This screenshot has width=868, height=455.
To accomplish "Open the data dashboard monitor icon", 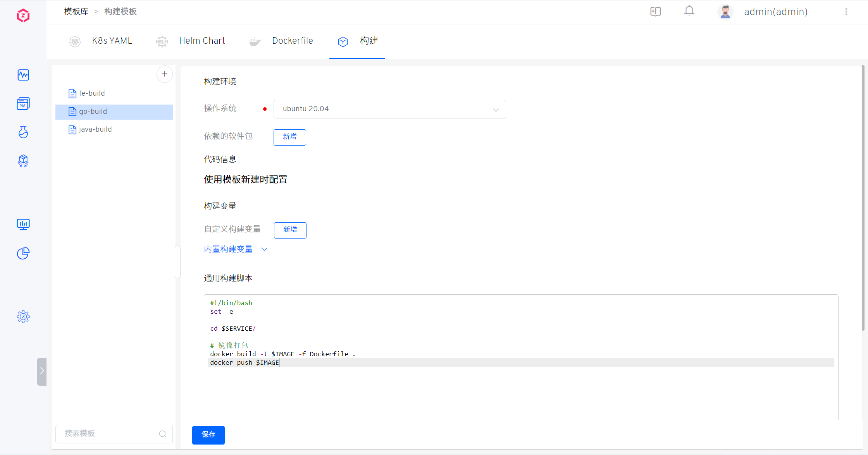I will 23,224.
